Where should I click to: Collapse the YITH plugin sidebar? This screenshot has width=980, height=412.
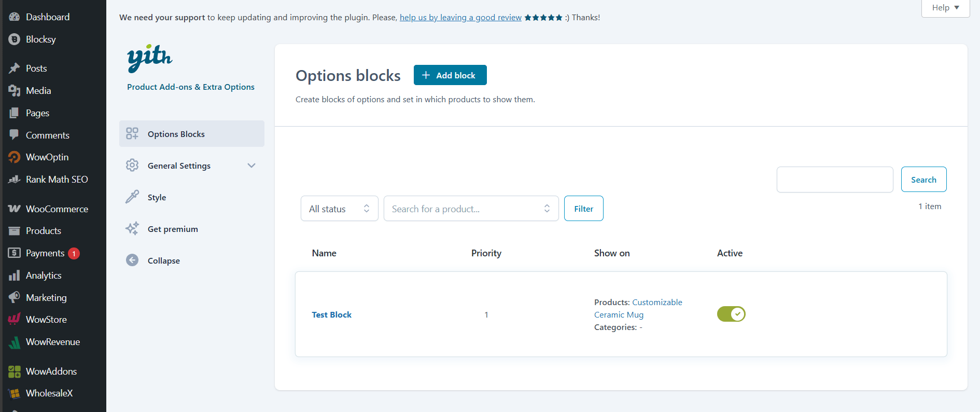point(192,260)
